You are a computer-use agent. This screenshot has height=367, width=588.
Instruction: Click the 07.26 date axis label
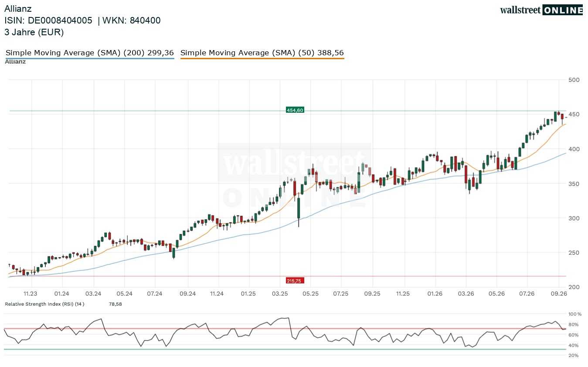[527, 294]
